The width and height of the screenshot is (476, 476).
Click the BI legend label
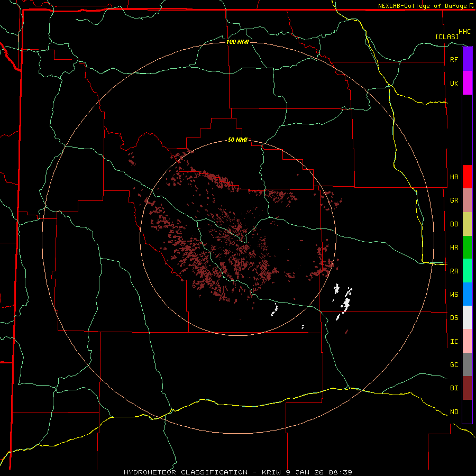(454, 388)
